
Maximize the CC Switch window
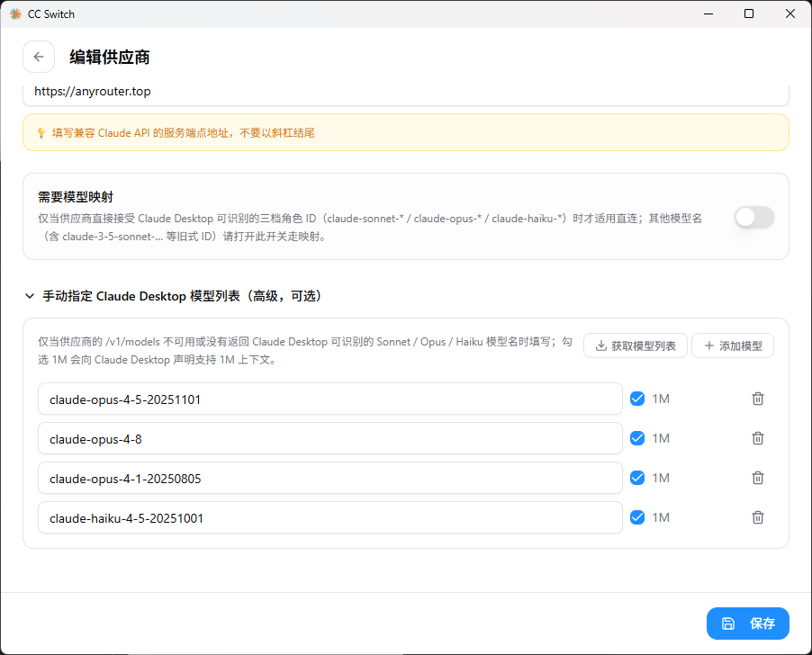[749, 14]
